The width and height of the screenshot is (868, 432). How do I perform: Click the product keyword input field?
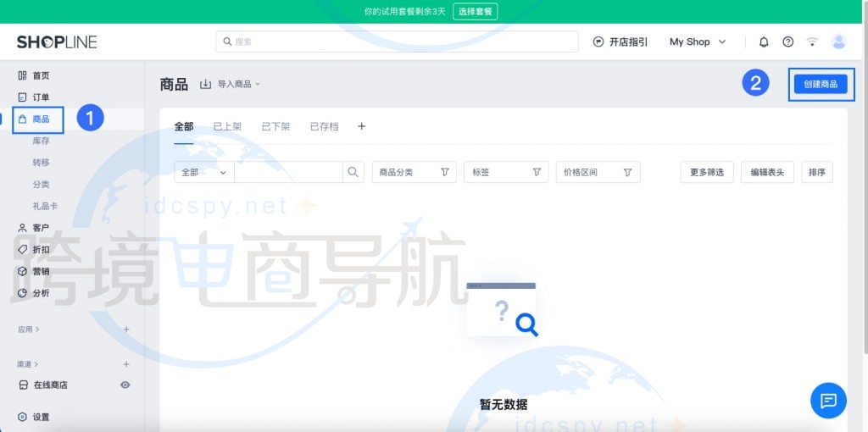click(288, 172)
